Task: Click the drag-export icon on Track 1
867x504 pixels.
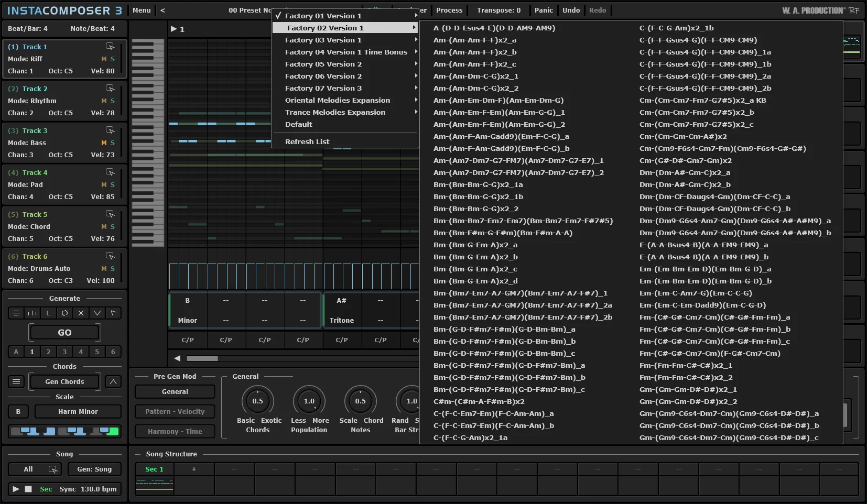Action: 110,47
